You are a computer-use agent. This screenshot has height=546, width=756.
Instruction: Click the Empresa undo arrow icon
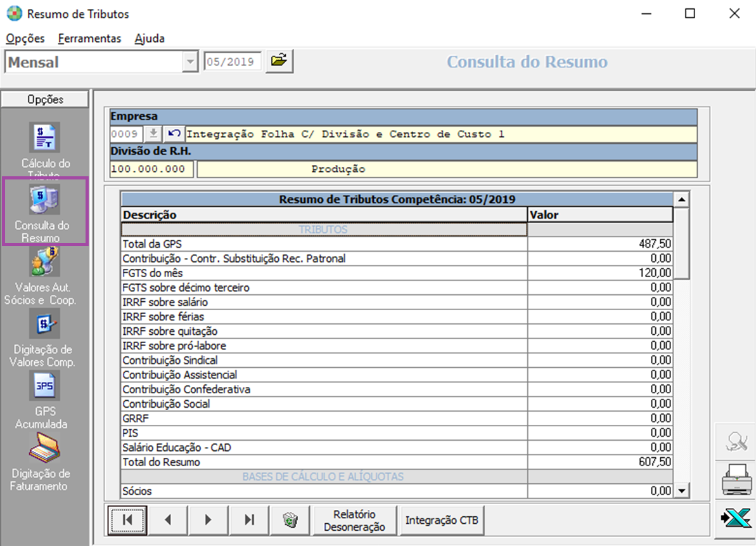(174, 134)
